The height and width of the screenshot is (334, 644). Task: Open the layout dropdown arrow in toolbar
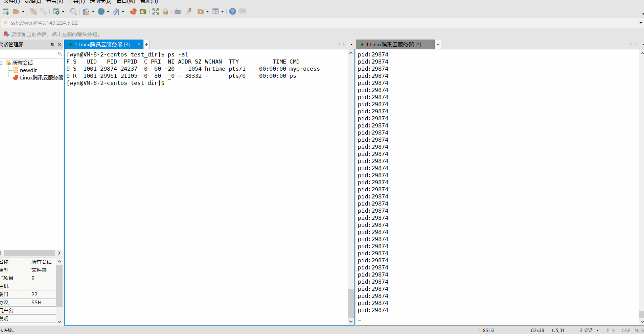(222, 11)
